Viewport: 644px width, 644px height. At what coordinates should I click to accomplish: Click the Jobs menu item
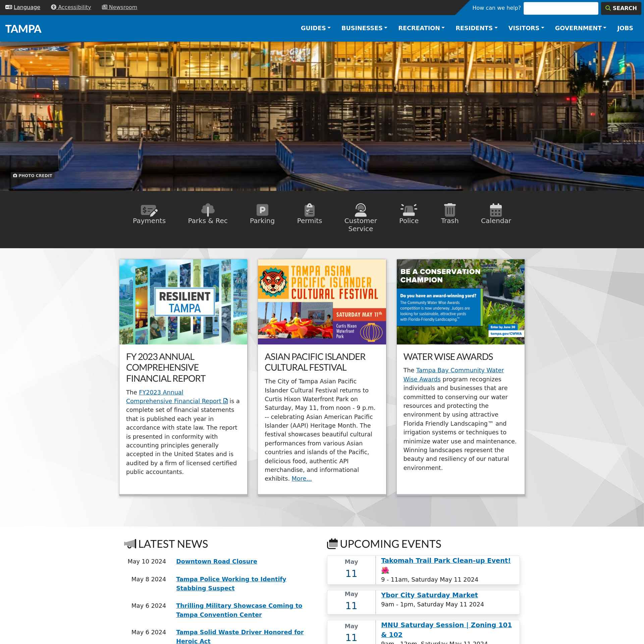coord(625,28)
